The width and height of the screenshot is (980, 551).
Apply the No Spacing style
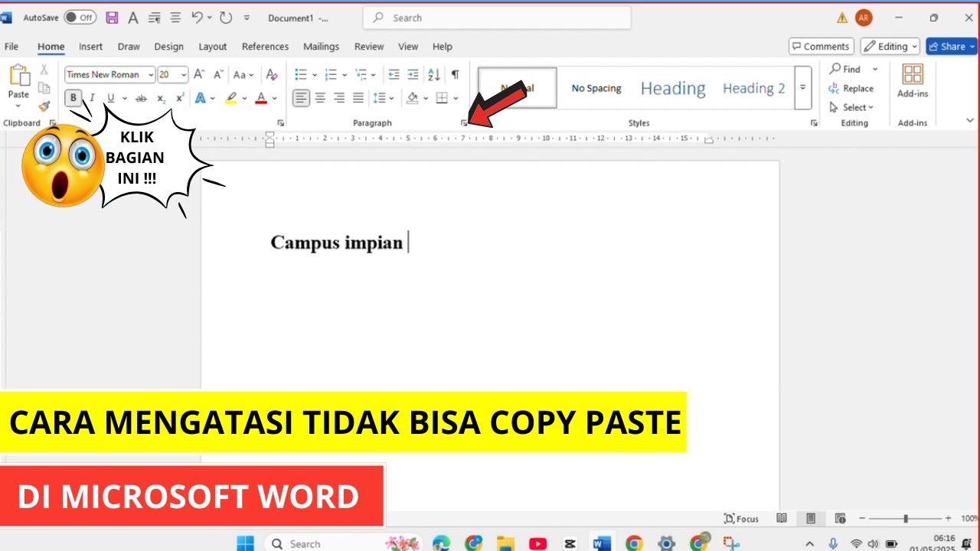pos(596,88)
